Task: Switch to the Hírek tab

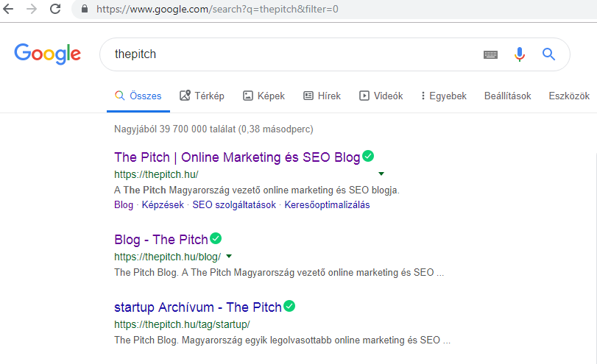Action: pyautogui.click(x=322, y=96)
